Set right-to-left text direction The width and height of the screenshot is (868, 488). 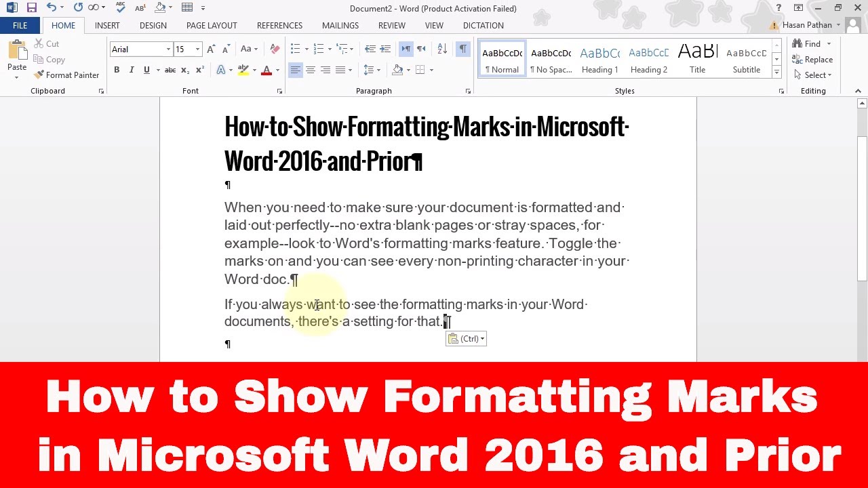tap(421, 49)
